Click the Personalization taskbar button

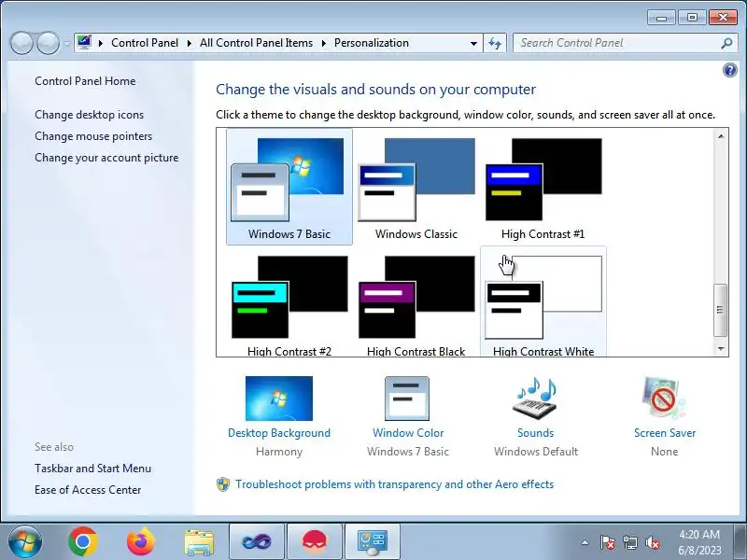[373, 541]
